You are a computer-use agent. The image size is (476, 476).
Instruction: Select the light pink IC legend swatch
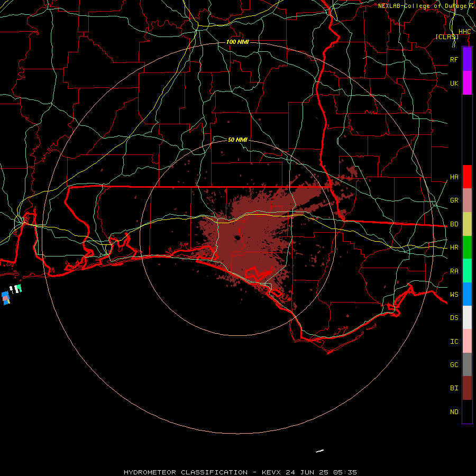(467, 341)
